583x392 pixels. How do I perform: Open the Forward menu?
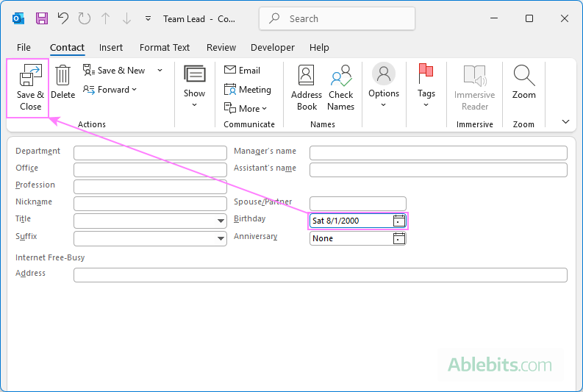click(x=110, y=90)
